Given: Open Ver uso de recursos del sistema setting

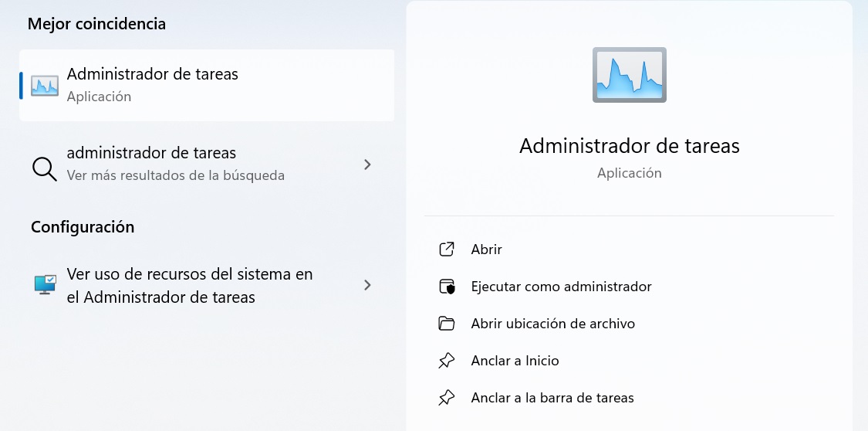Looking at the screenshot, I should click(x=190, y=285).
